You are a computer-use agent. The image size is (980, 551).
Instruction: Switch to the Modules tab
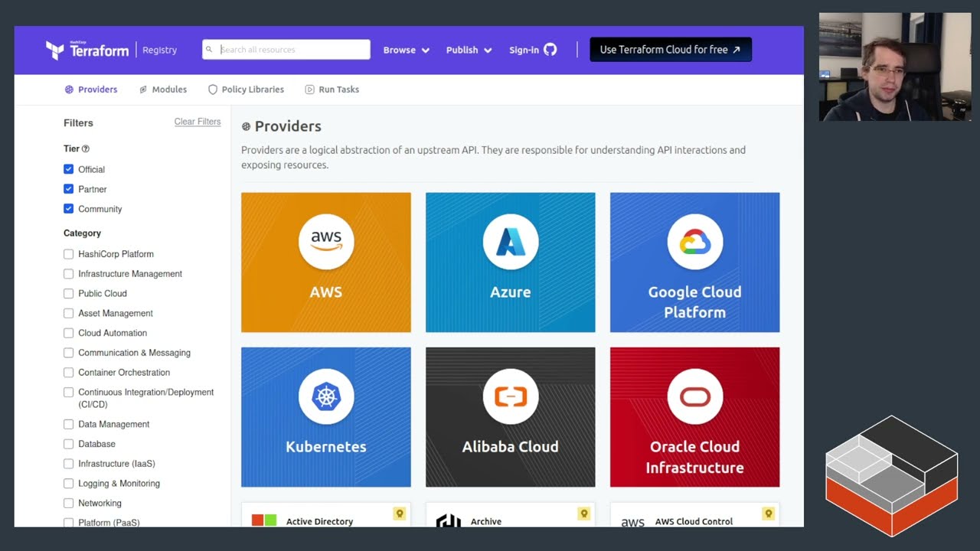(x=163, y=90)
